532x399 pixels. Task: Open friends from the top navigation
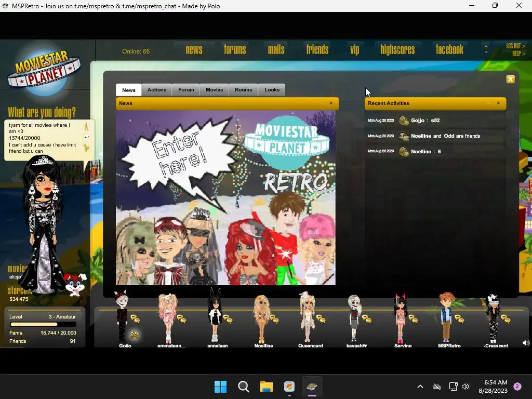click(x=317, y=50)
